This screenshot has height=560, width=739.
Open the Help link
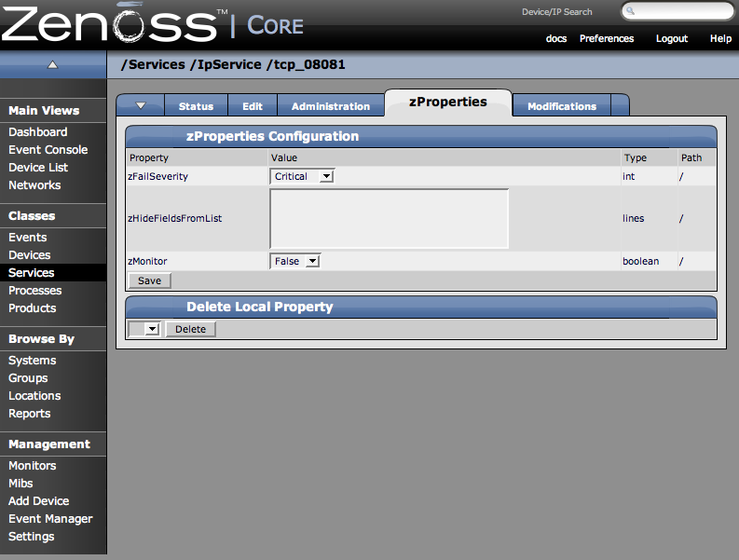(x=720, y=38)
